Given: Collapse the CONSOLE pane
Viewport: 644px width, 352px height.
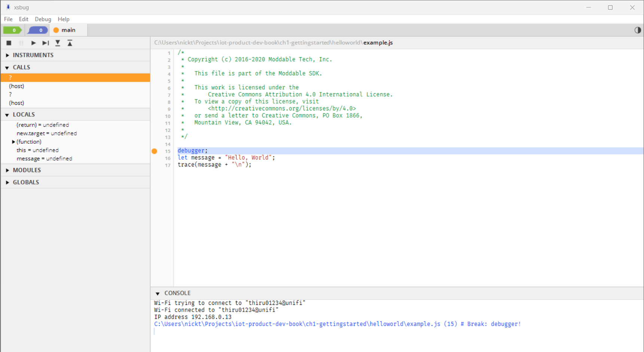Looking at the screenshot, I should click(158, 293).
